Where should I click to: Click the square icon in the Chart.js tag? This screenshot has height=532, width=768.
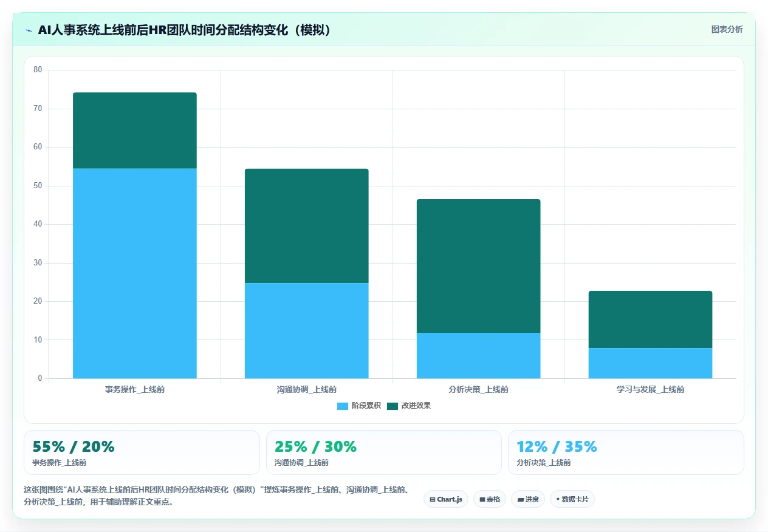pyautogui.click(x=432, y=499)
